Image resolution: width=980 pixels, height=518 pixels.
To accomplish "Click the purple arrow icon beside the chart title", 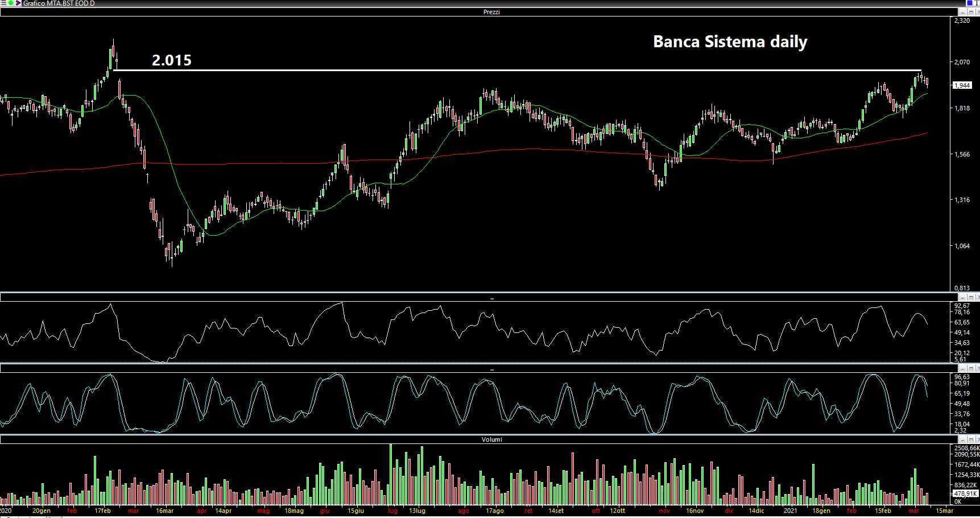I will click(x=18, y=3).
